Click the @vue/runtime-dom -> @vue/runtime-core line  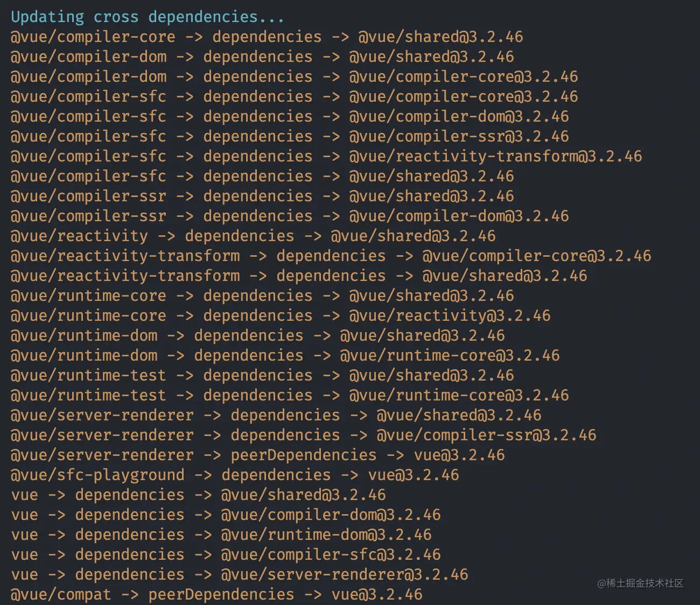[285, 355]
